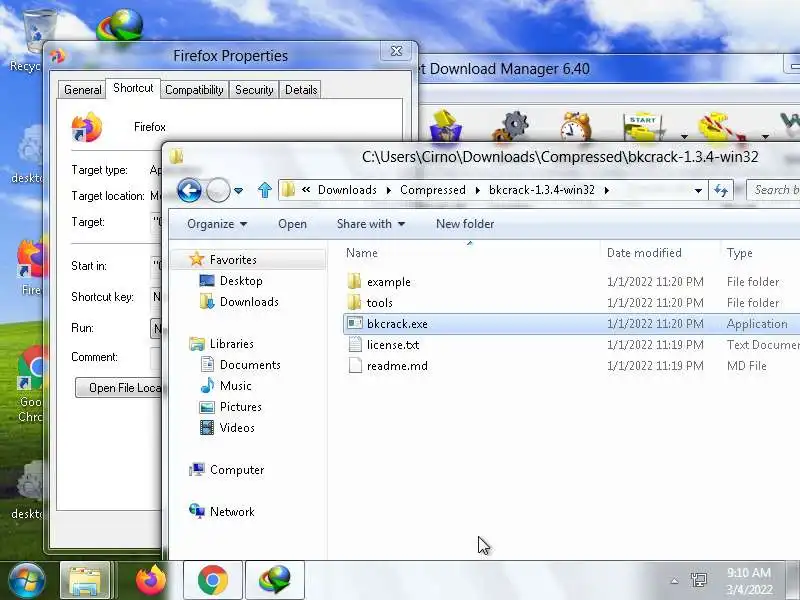The height and width of the screenshot is (600, 800).
Task: Click the refresh button next to address bar
Action: (x=721, y=190)
